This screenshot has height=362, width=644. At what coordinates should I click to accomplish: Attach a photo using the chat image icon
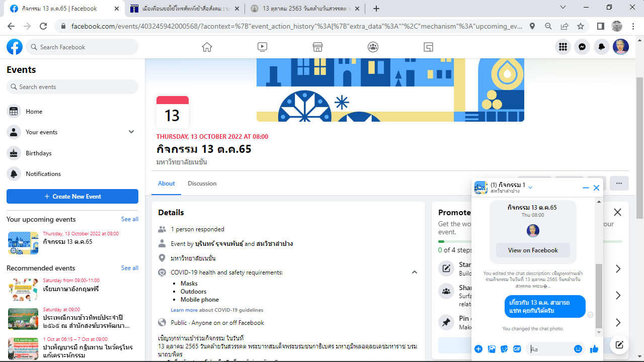pyautogui.click(x=492, y=349)
